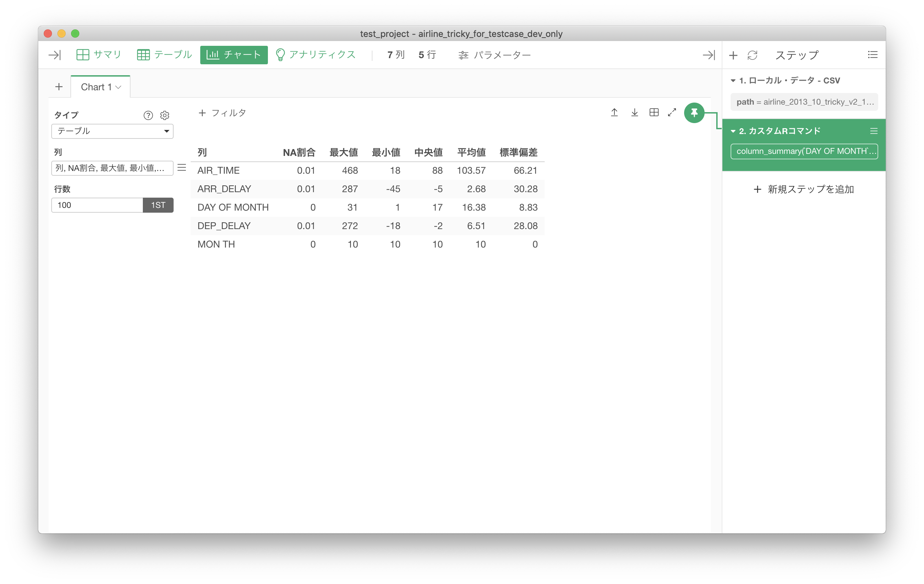This screenshot has width=924, height=584.
Task: Click the window title text
Action: tap(461, 34)
